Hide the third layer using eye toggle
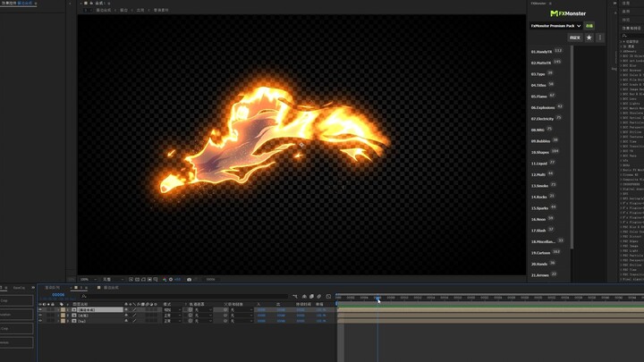The height and width of the screenshot is (362, 644). [40, 320]
